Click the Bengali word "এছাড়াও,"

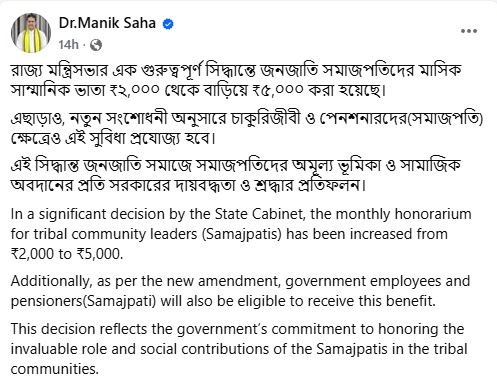tap(37, 119)
